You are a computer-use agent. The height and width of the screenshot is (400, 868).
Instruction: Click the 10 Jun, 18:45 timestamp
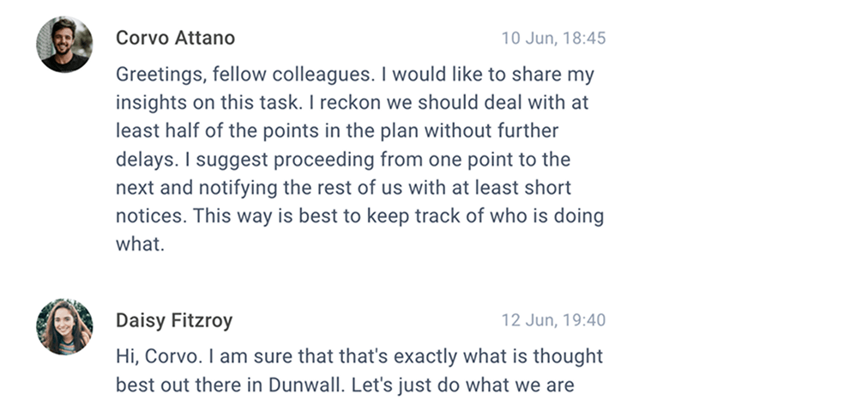pyautogui.click(x=553, y=38)
